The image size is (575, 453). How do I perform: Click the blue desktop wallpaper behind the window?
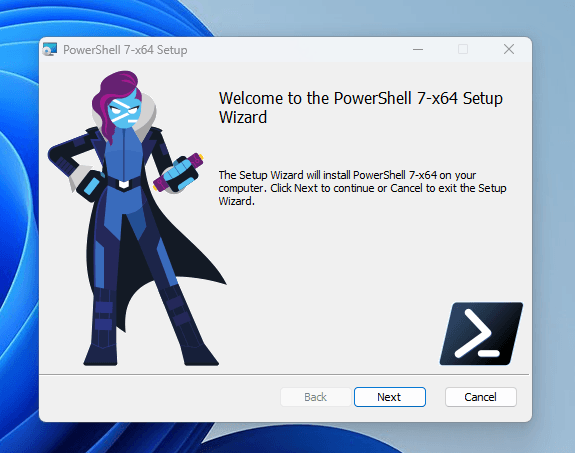point(18,220)
